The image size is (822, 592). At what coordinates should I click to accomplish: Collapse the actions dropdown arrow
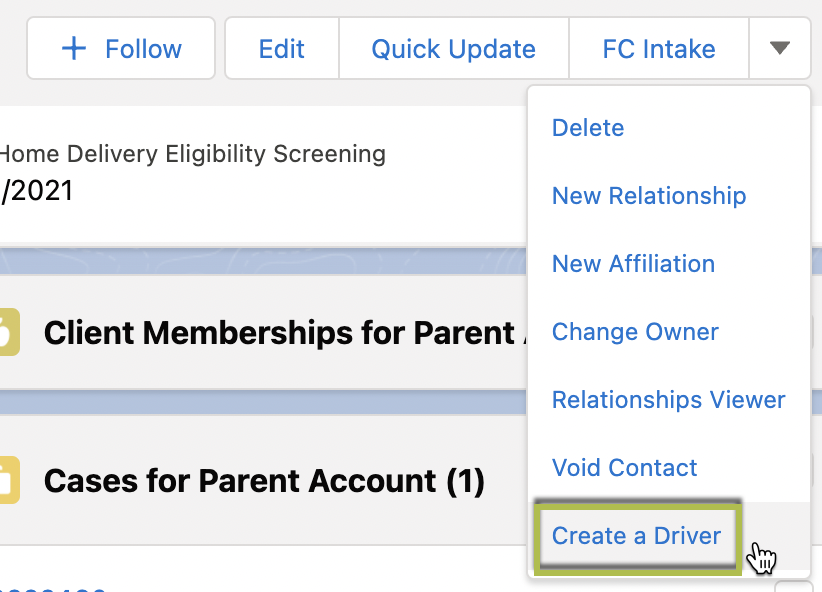click(x=780, y=48)
